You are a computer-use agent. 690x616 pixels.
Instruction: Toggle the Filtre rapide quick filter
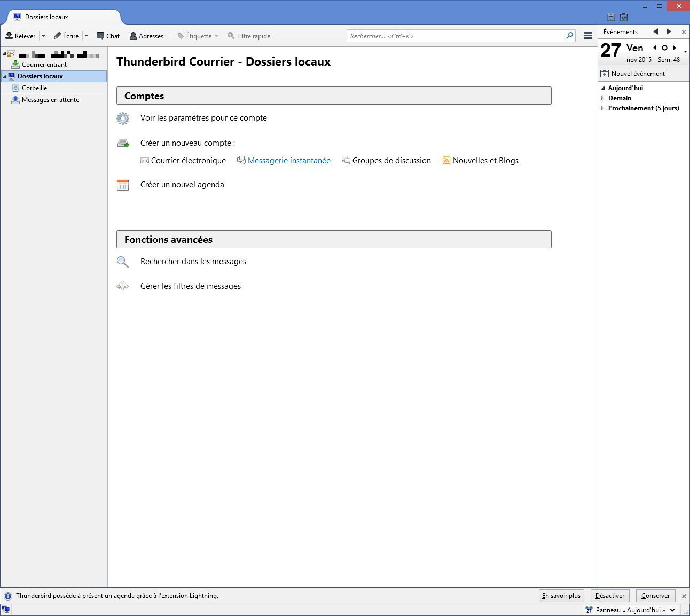[x=249, y=36]
